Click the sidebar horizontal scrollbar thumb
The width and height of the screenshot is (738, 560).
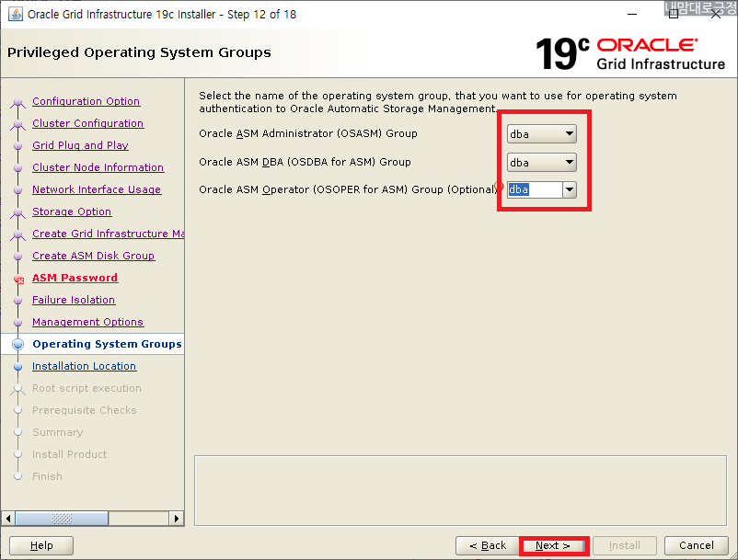[x=62, y=519]
